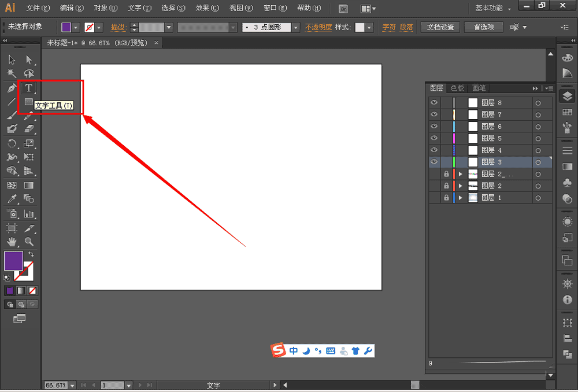
Task: Select the Perspective Grid tool
Action: (29, 171)
